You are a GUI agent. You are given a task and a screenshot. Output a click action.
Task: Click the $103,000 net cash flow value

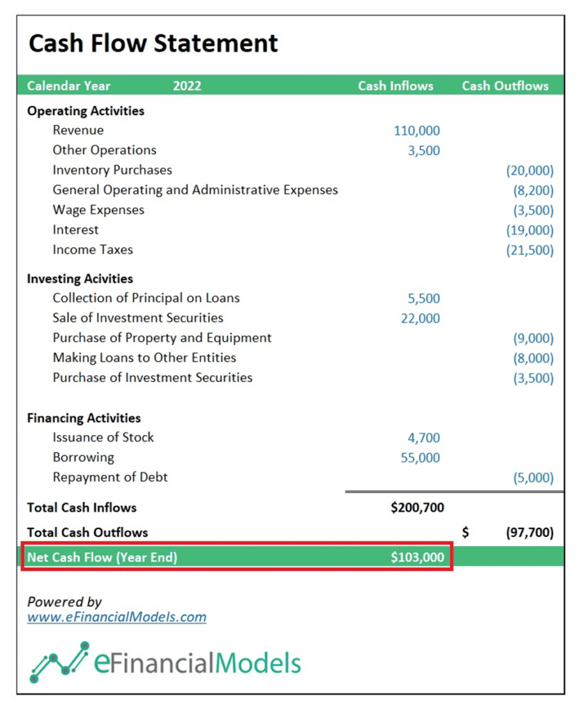click(417, 557)
